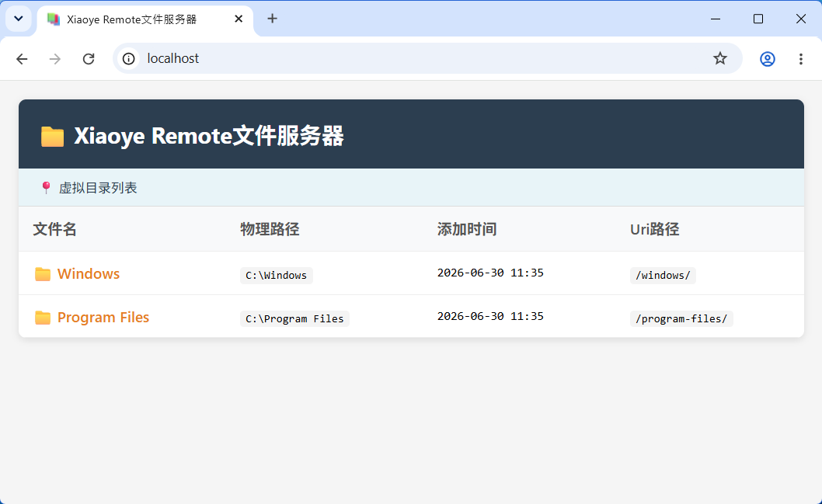Open a new browser tab
822x504 pixels.
[x=272, y=19]
